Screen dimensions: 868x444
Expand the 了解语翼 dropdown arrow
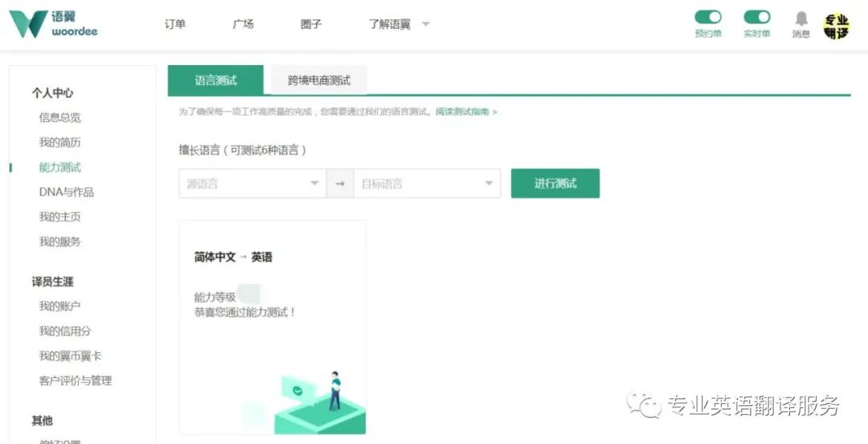(426, 24)
